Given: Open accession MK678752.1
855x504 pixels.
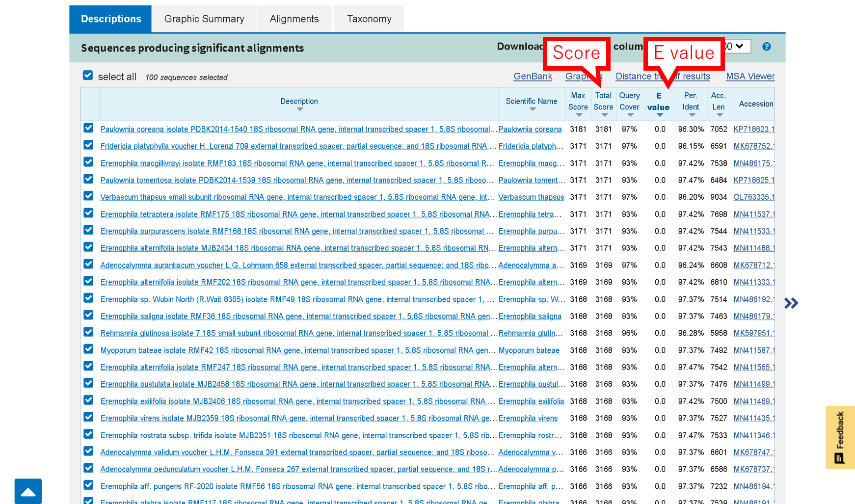Looking at the screenshot, I should [x=754, y=146].
